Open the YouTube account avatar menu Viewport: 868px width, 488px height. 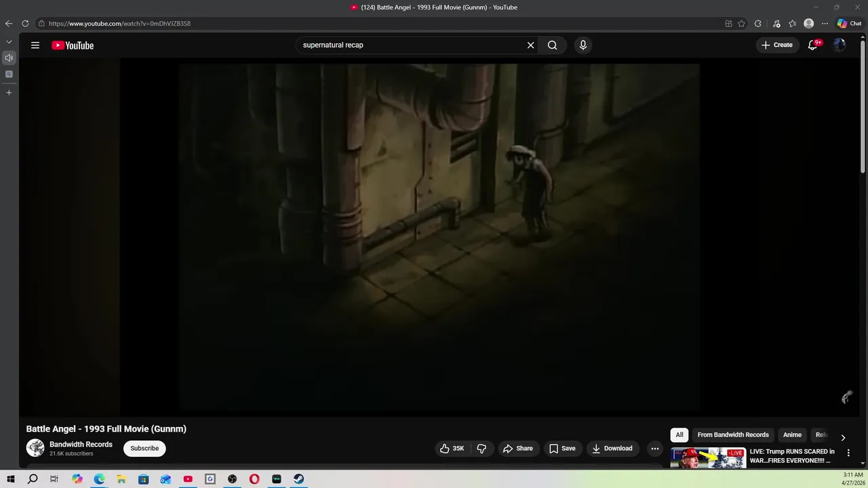[840, 45]
